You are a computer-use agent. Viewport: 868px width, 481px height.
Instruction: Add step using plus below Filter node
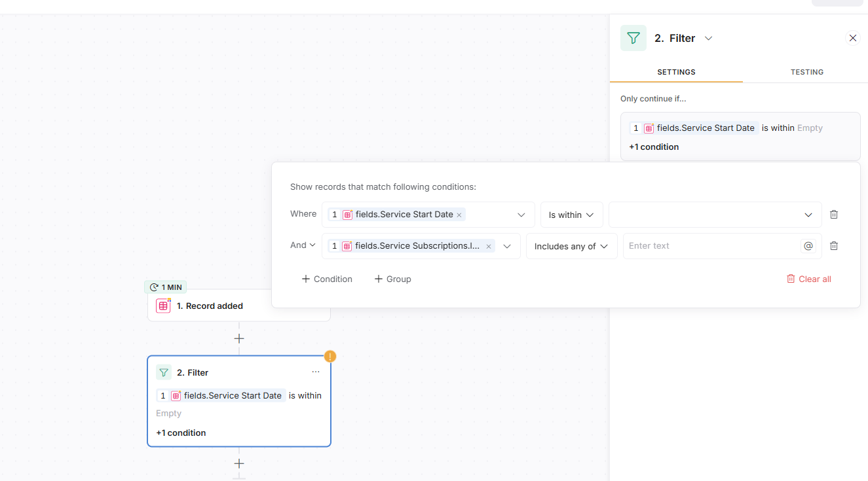pyautogui.click(x=239, y=463)
